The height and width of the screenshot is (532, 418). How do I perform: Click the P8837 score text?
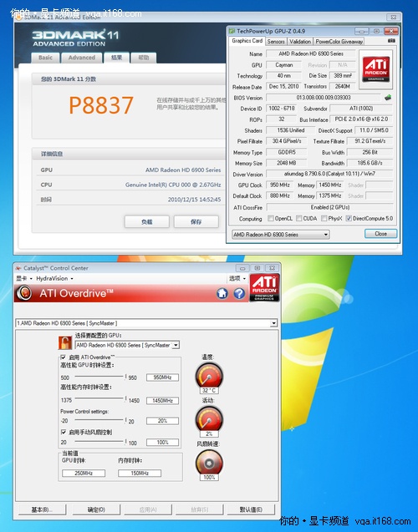coord(101,105)
